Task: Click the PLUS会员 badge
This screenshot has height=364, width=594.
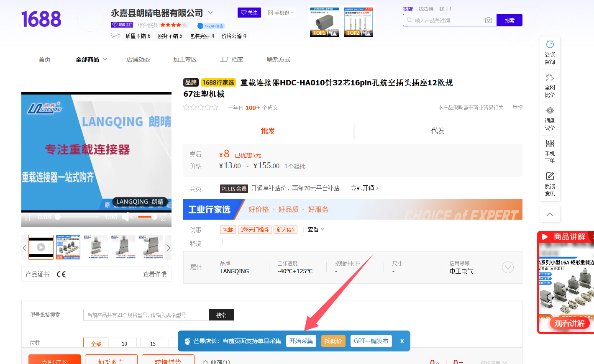Action: tap(234, 189)
